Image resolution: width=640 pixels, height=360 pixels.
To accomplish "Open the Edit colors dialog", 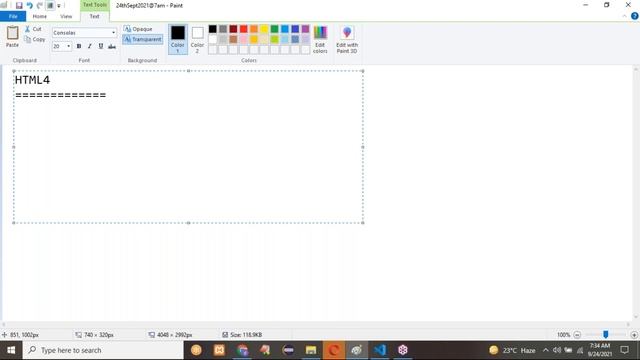I will tap(320, 39).
